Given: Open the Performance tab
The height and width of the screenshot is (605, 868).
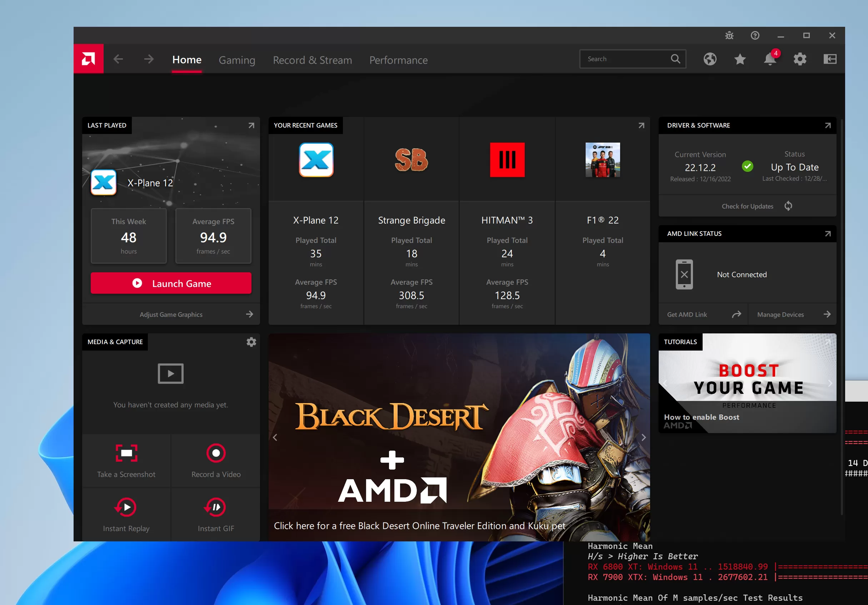Looking at the screenshot, I should point(398,60).
